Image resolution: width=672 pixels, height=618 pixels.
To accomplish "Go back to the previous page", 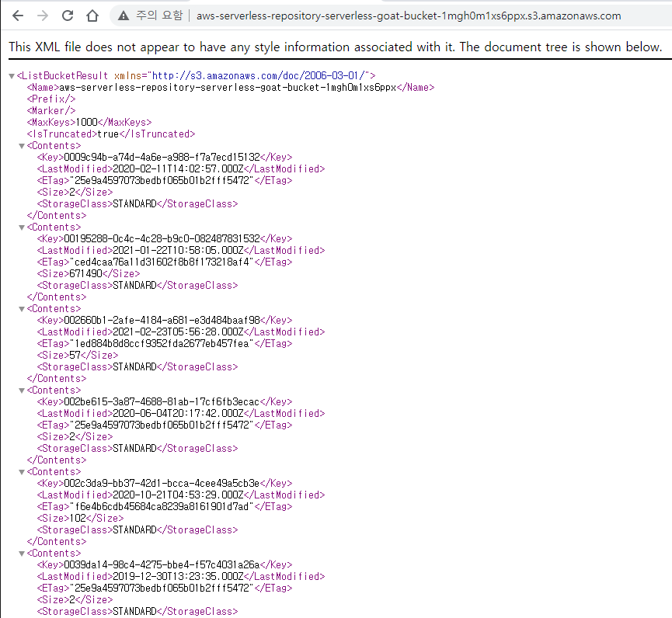I will point(18,16).
